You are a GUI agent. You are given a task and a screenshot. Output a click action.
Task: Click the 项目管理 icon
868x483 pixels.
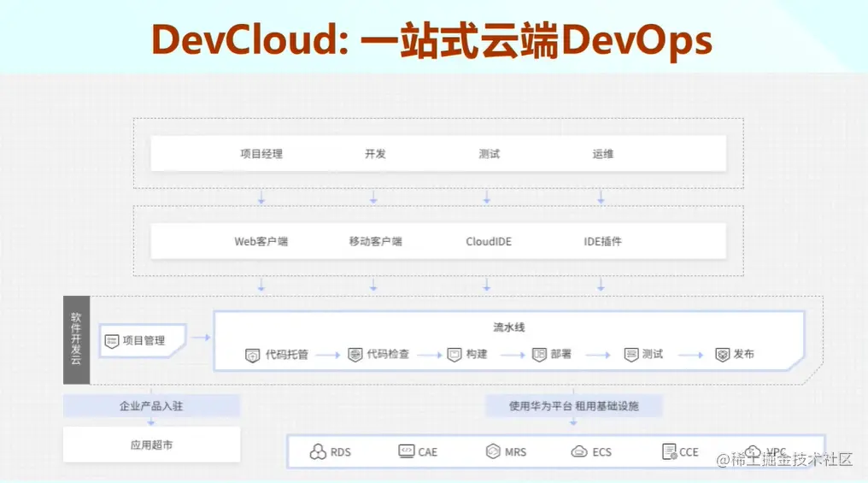(x=112, y=341)
